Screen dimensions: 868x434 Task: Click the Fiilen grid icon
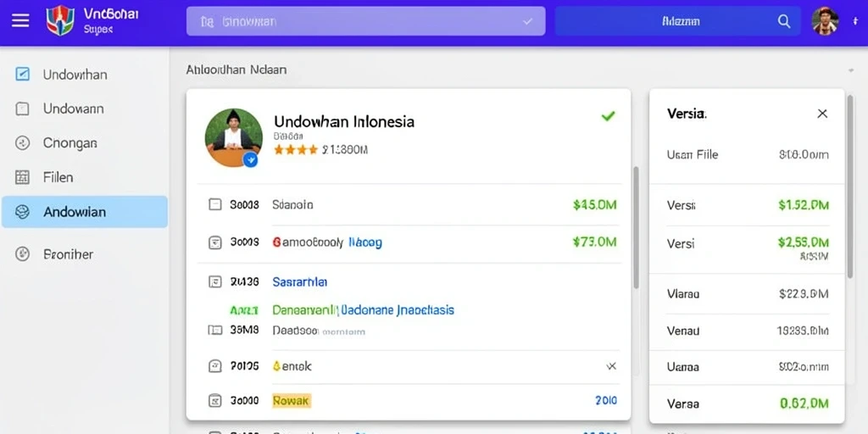coord(22,177)
